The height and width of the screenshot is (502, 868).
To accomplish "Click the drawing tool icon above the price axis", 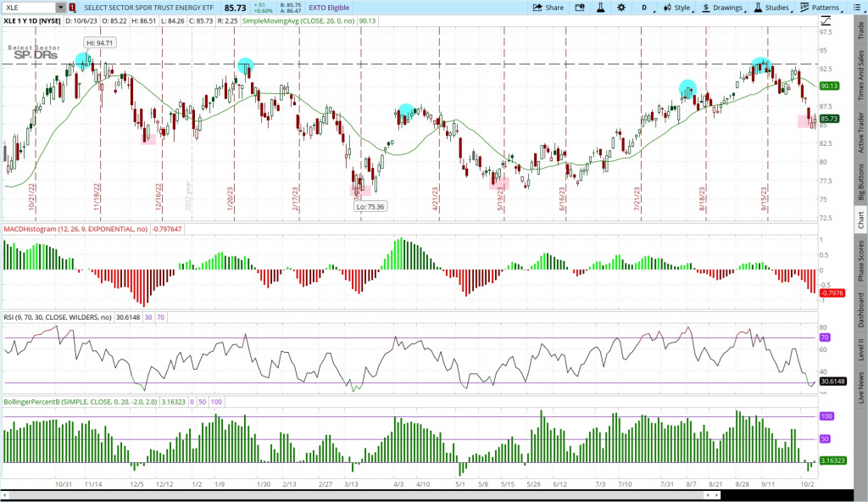I will coord(826,21).
